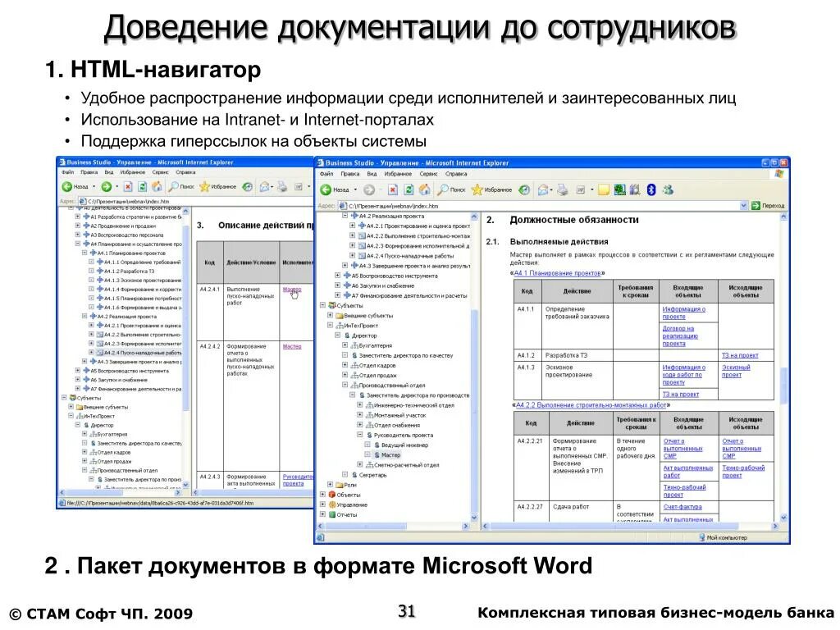Screen dimensions: 840x630
Task: Click the Print icon in front window toolbar
Action: (562, 189)
